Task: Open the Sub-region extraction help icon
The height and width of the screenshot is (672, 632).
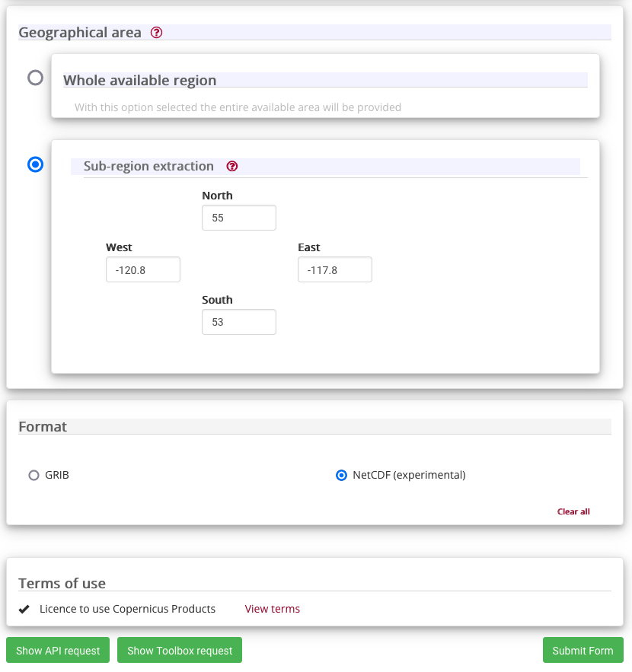Action: [x=232, y=166]
